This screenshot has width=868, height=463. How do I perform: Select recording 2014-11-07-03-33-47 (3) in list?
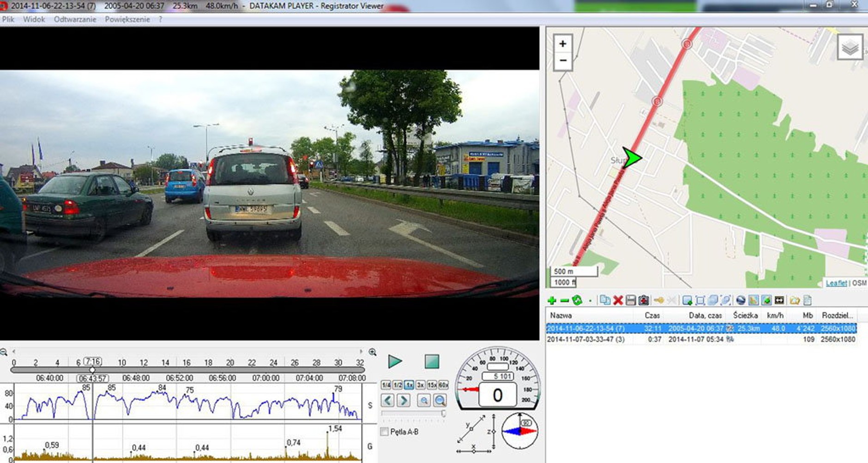585,339
